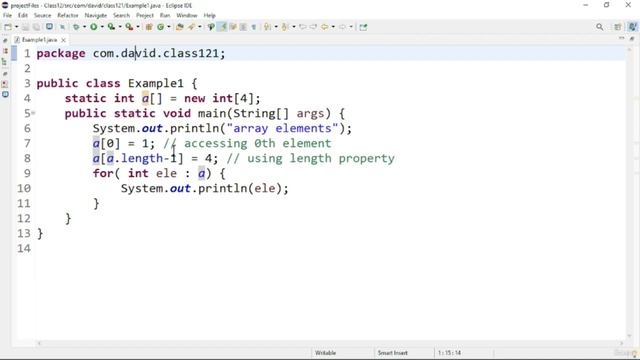
Task: Click the Save toolbar icon
Action: 26,27
